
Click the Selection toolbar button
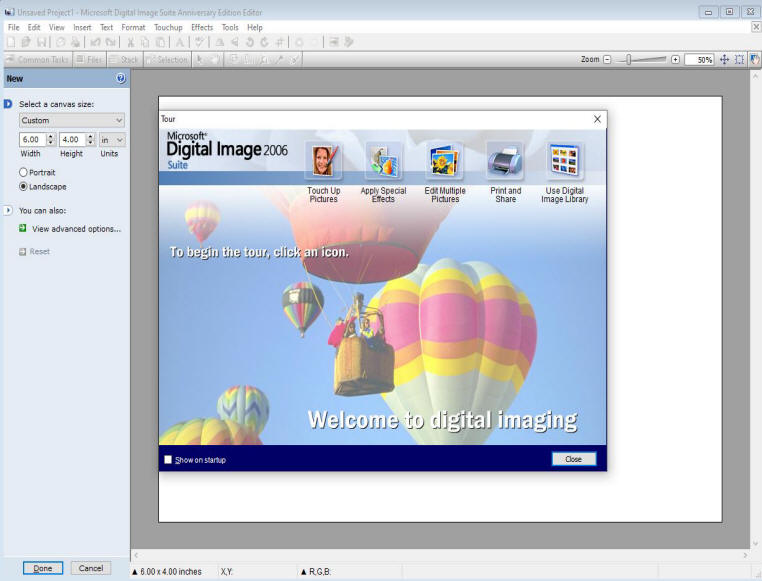tap(167, 60)
